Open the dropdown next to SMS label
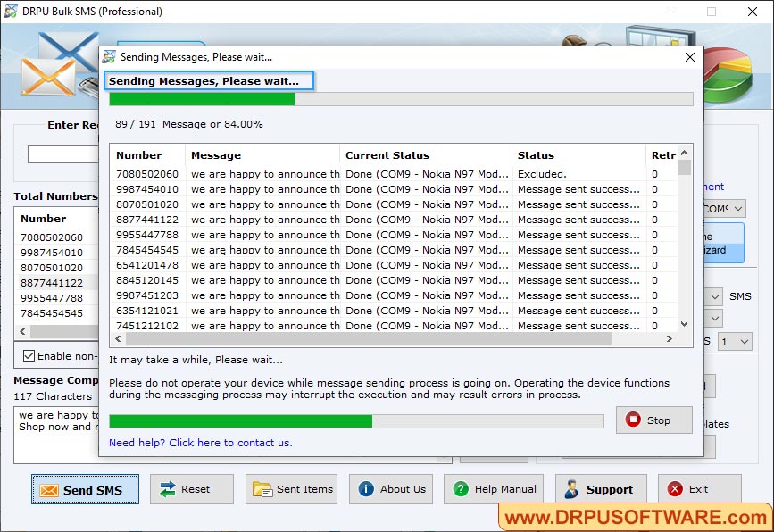The width and height of the screenshot is (774, 532). point(715,296)
